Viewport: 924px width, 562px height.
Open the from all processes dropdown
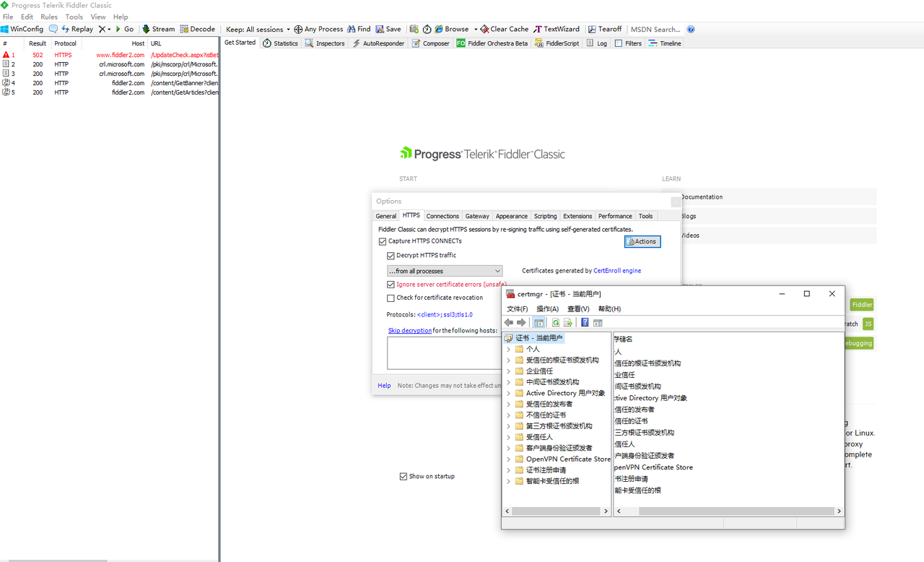click(x=445, y=271)
